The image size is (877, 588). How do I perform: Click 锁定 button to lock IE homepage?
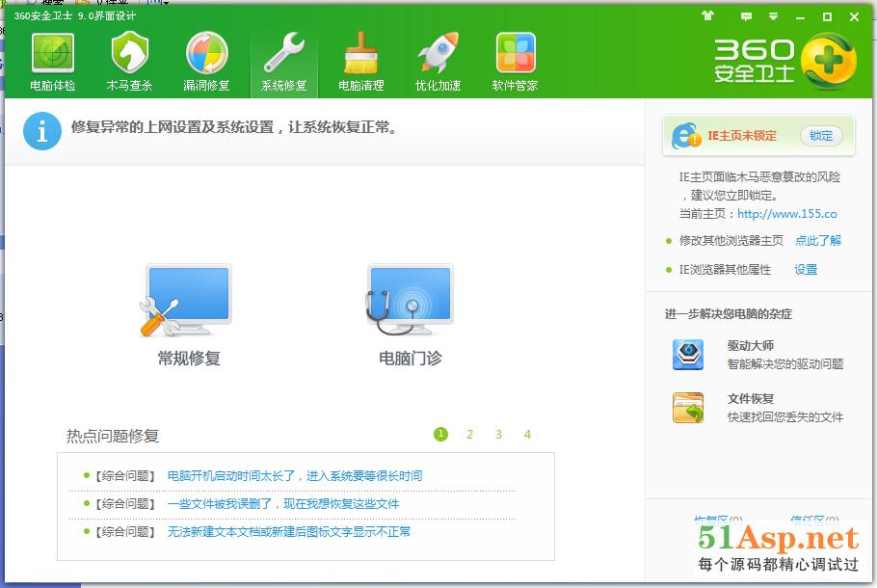click(821, 136)
